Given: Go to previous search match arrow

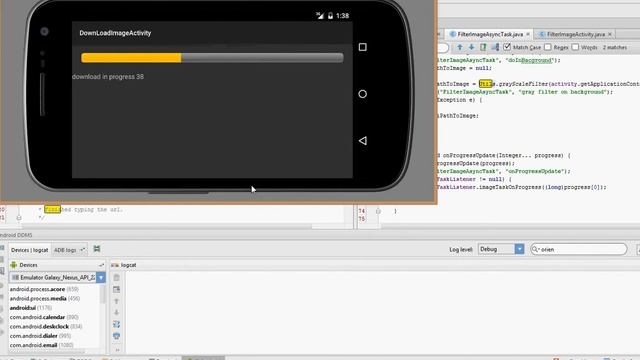Looking at the screenshot, I should (460, 47).
